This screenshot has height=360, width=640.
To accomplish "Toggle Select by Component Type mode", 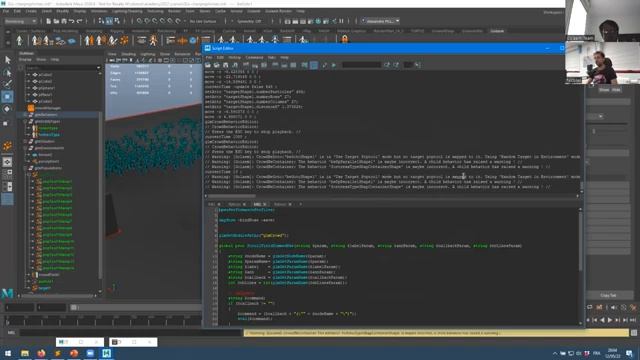I will tap(117, 21).
